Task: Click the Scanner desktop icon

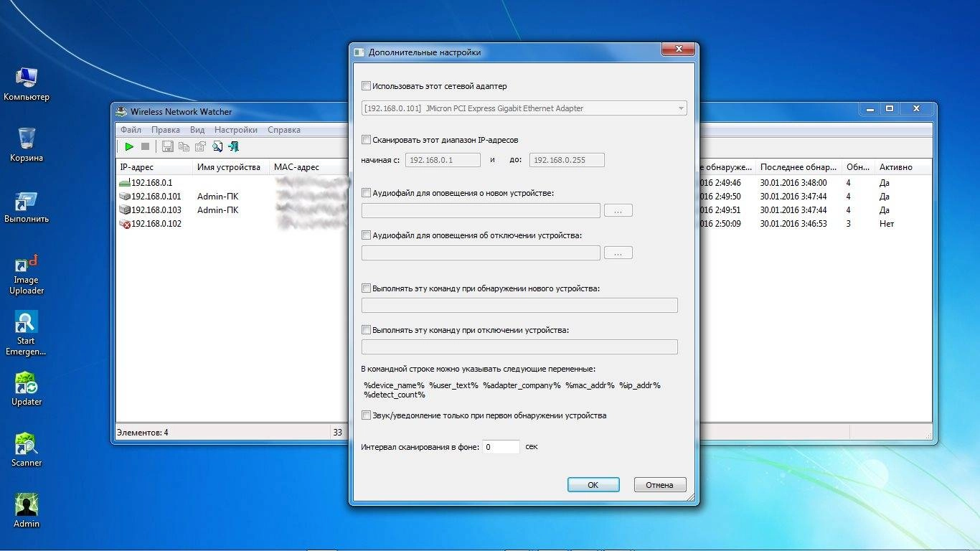Action: coord(27,451)
